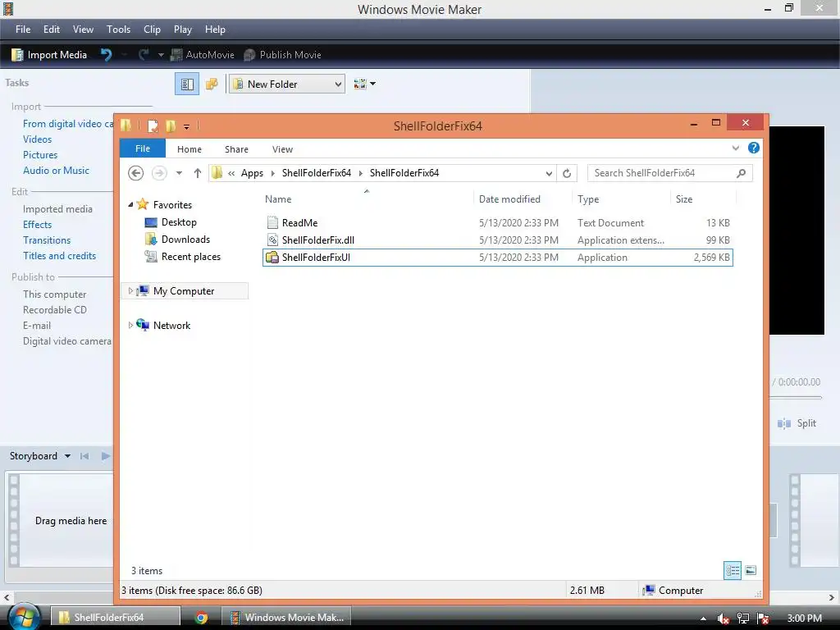Open the View menu in Movie Maker
Image resolution: width=840 pixels, height=630 pixels.
pos(83,30)
